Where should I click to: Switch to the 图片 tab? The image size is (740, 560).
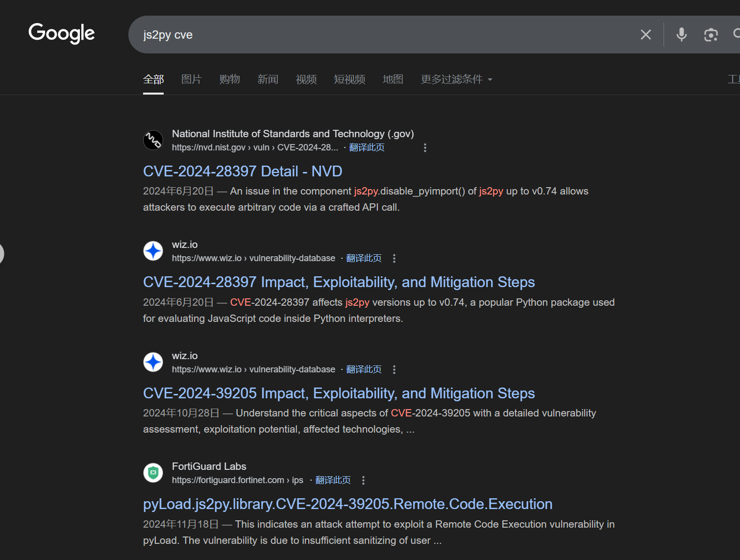tap(191, 79)
